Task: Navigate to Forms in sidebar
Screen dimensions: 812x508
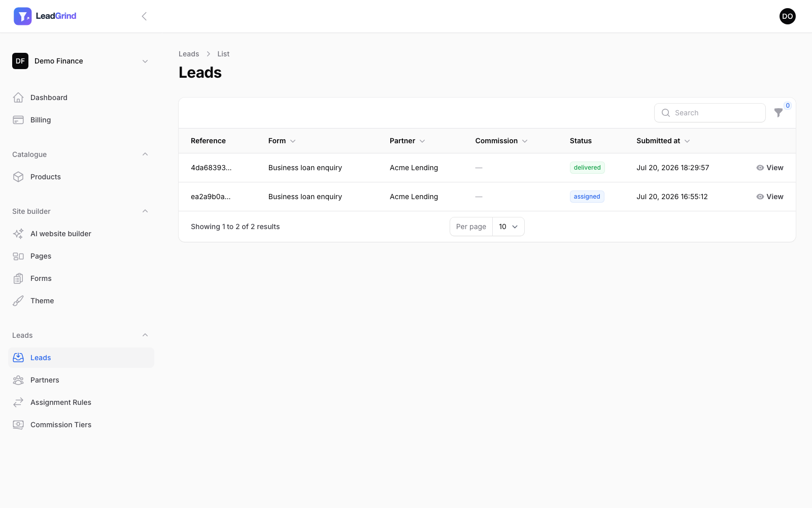Action: click(x=81, y=278)
